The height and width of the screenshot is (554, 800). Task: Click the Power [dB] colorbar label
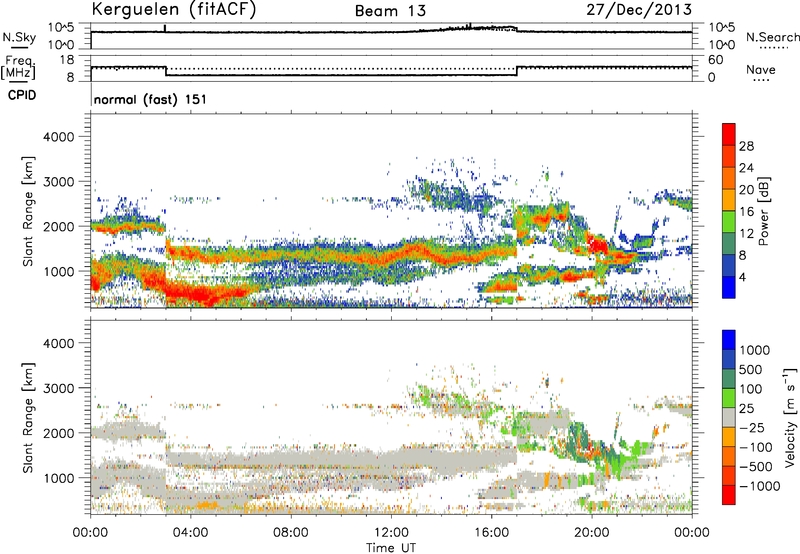click(764, 211)
